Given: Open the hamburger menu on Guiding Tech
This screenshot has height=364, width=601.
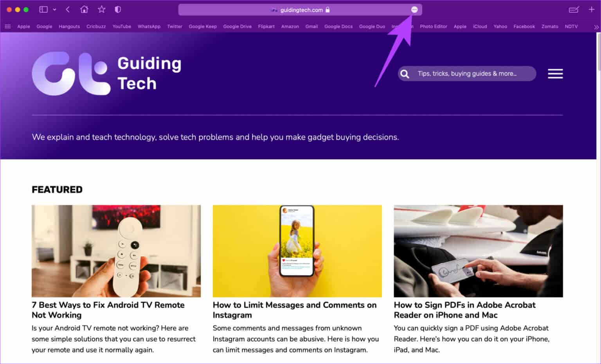Looking at the screenshot, I should (x=555, y=74).
